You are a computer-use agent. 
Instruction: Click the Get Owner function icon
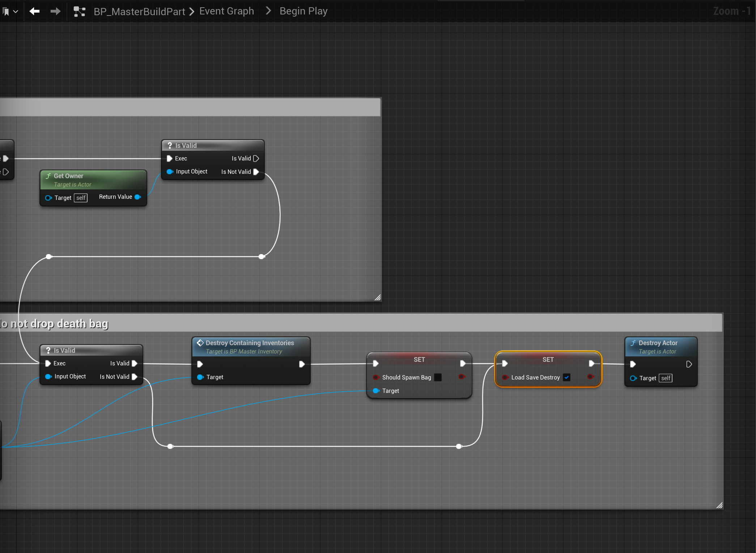click(48, 176)
